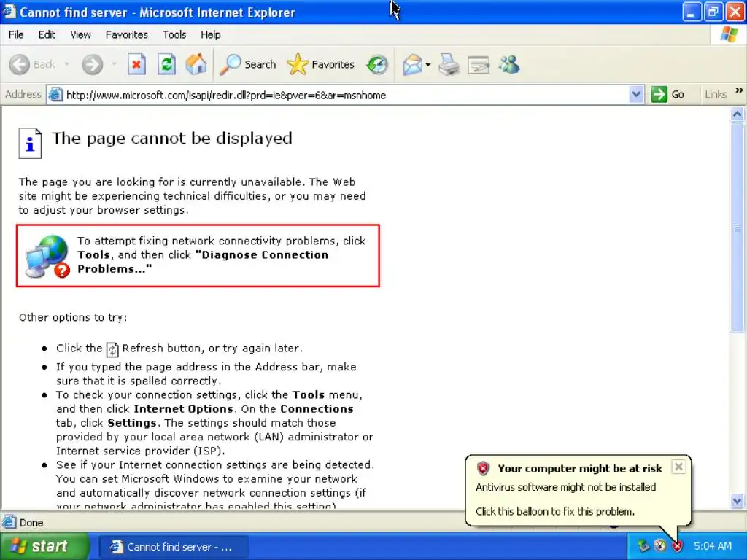
Task: Go to the Home page icon
Action: [196, 64]
